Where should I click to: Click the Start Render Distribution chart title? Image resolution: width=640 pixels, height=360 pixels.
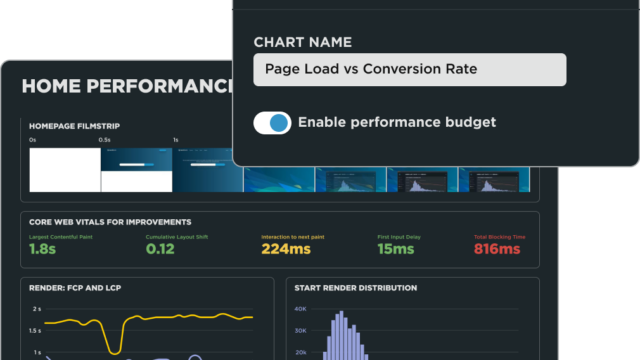click(x=356, y=288)
